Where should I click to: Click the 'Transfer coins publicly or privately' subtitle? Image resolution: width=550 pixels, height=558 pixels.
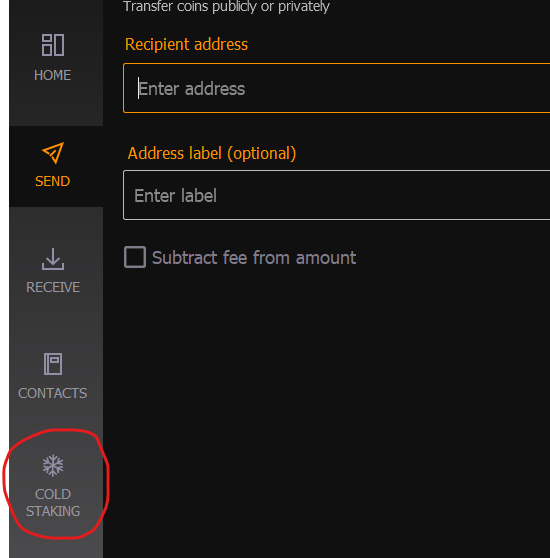[226, 6]
